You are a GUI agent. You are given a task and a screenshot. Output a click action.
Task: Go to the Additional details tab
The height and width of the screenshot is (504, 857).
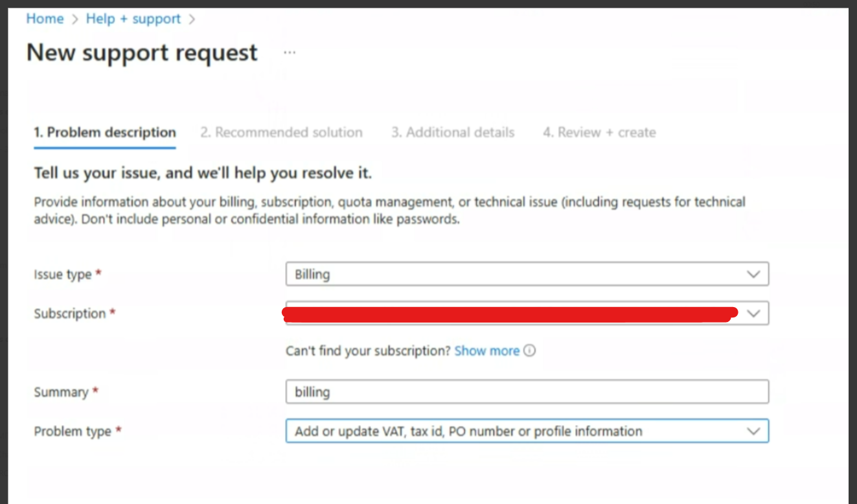tap(453, 133)
